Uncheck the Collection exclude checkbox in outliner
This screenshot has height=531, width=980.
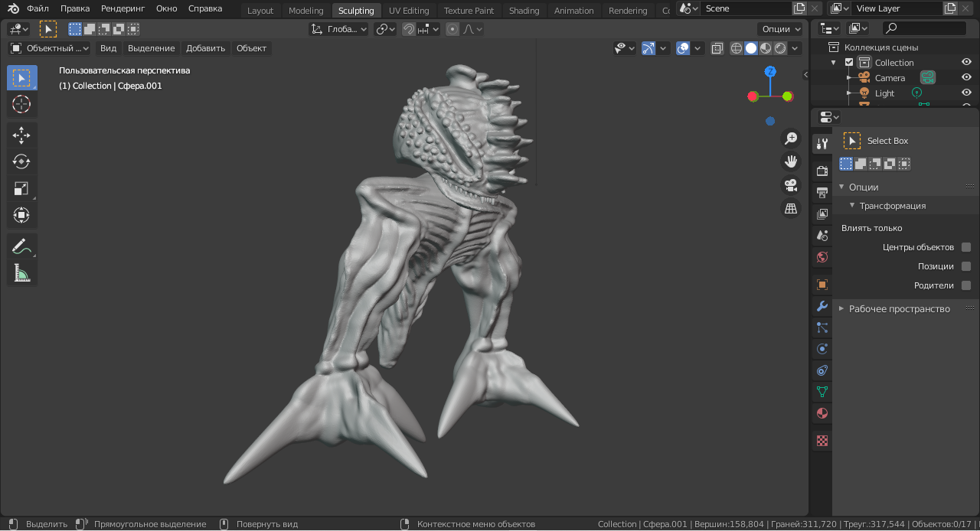849,63
